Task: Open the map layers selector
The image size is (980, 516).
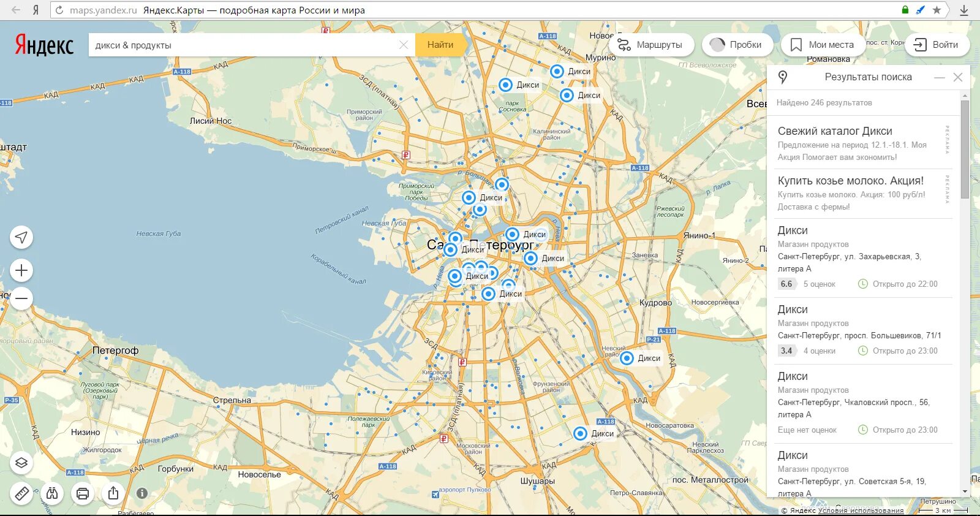Action: pos(21,463)
